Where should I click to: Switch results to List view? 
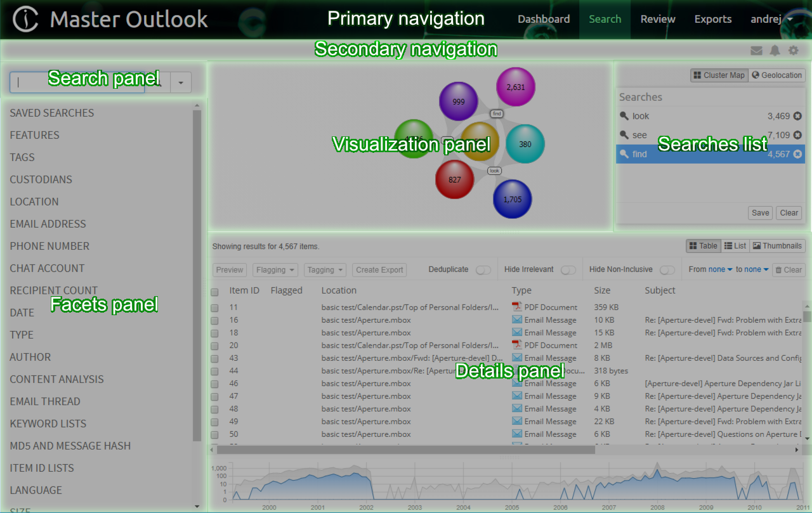coord(735,246)
